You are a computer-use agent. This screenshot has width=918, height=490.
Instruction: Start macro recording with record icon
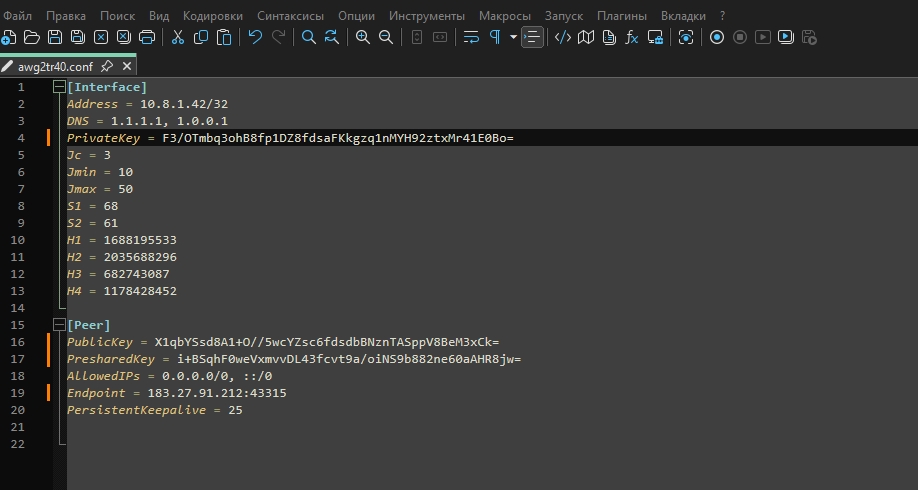coord(717,38)
